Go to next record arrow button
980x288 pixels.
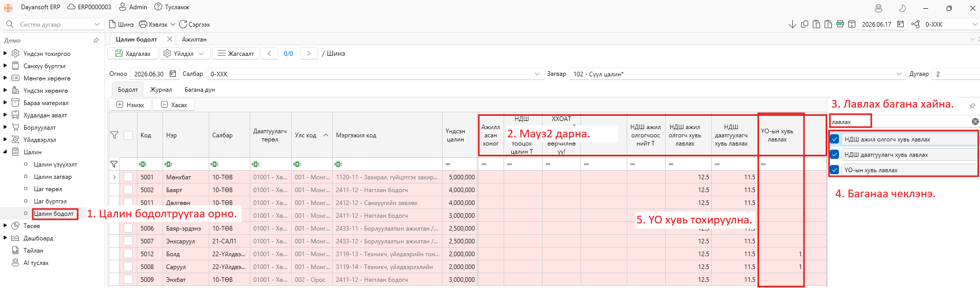[308, 53]
